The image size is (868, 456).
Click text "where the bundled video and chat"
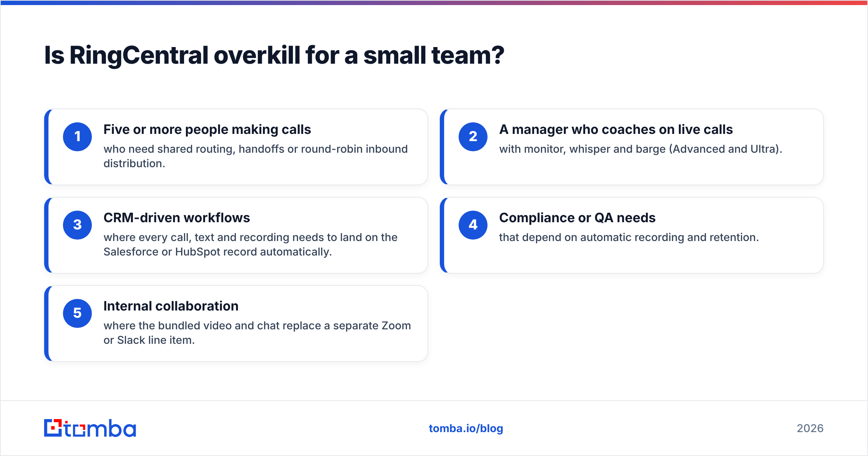(192, 326)
